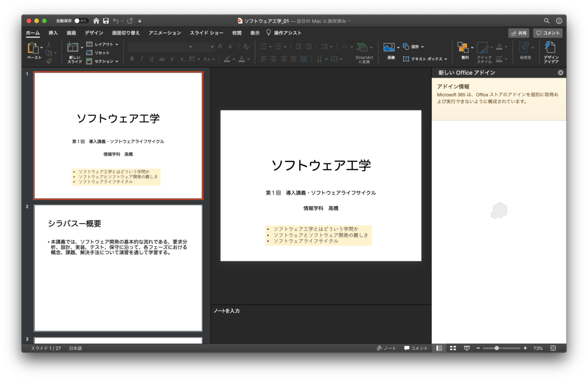Click the 日本語 language indicator
The width and height of the screenshot is (588, 381).
pos(75,348)
